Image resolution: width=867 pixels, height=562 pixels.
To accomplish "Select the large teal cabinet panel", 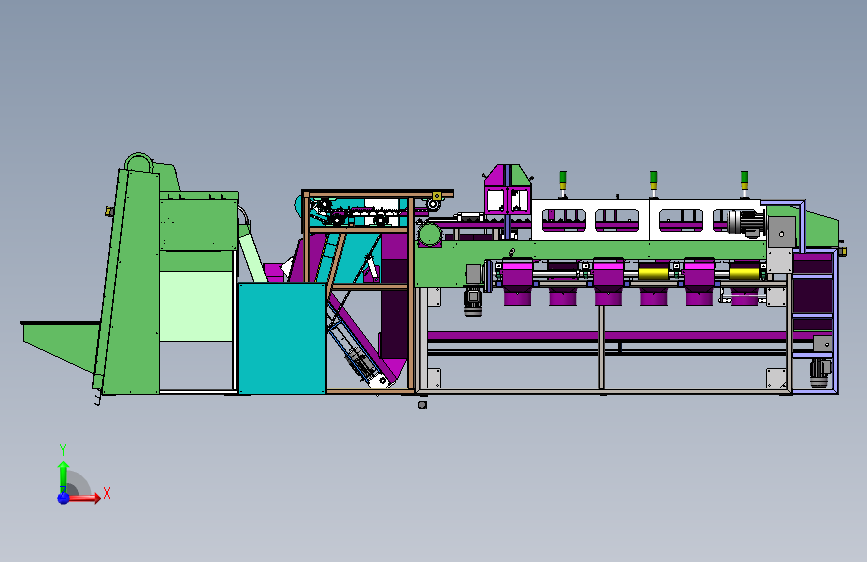I will tap(282, 338).
